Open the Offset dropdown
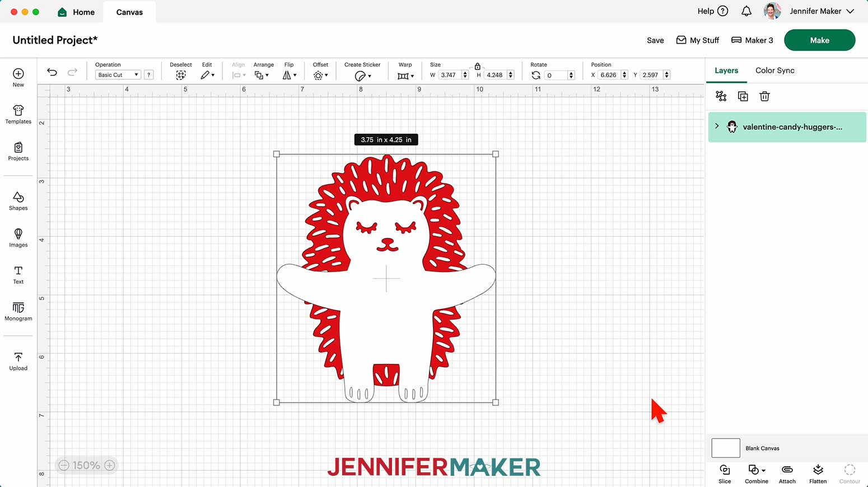 321,75
